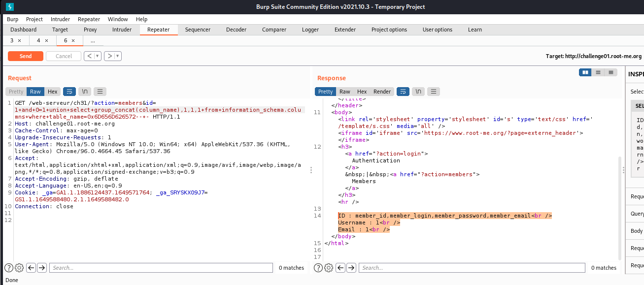Close Repeater tab 3

[x=19, y=40]
